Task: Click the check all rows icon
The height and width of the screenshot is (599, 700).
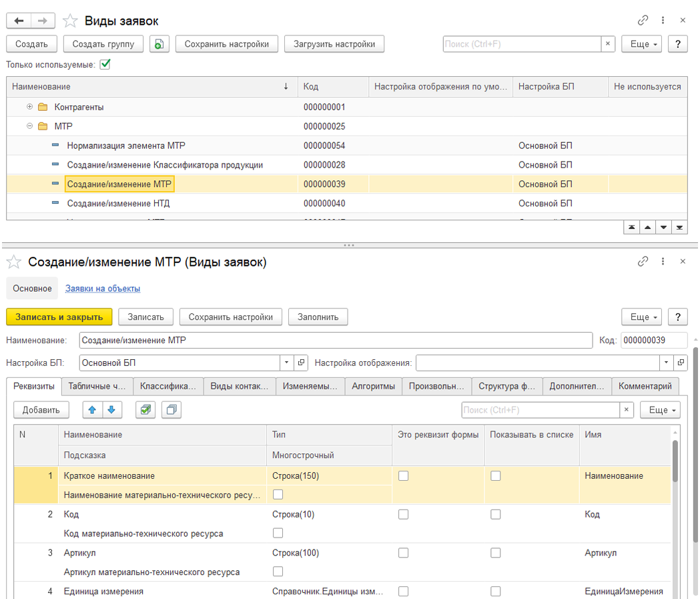Action: (145, 410)
